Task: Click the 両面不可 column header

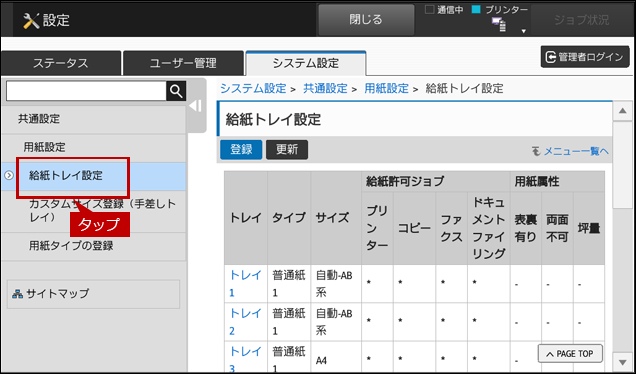Action: [557, 228]
